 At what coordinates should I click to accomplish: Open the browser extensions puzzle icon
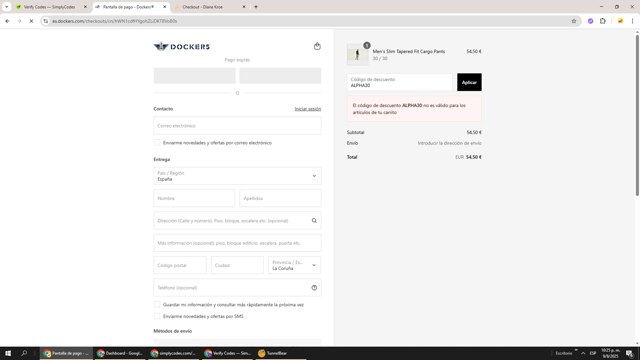603,21
